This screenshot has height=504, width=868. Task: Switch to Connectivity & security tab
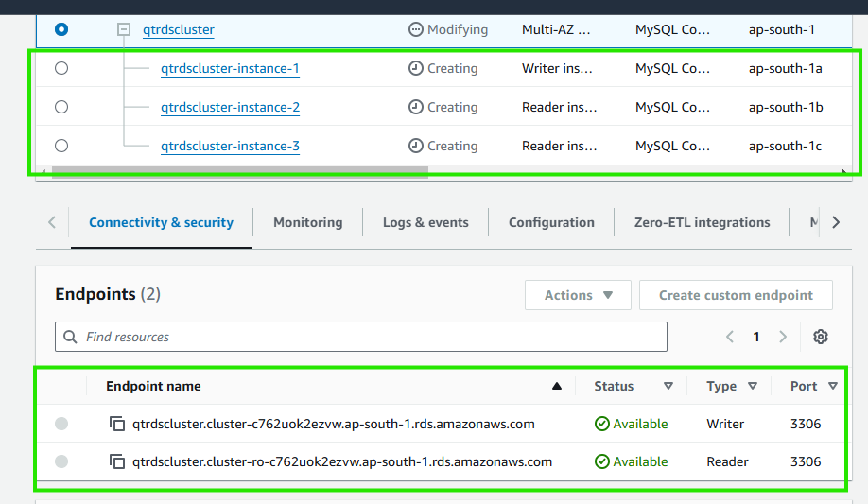point(161,222)
